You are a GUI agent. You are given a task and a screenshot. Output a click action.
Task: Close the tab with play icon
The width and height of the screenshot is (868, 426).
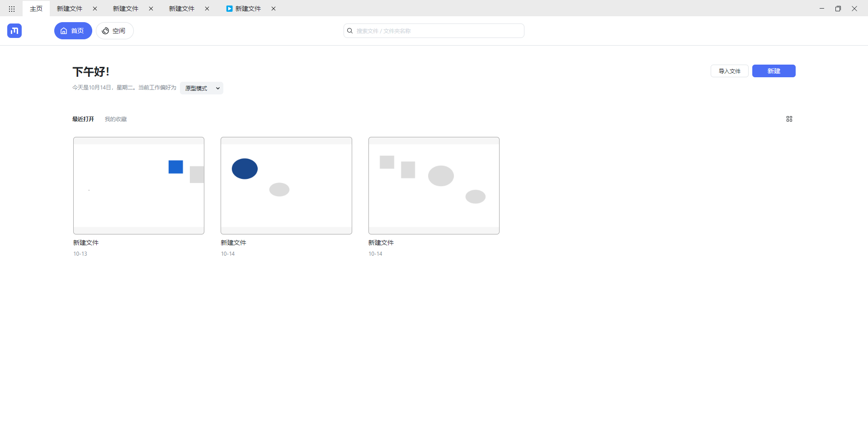point(274,9)
